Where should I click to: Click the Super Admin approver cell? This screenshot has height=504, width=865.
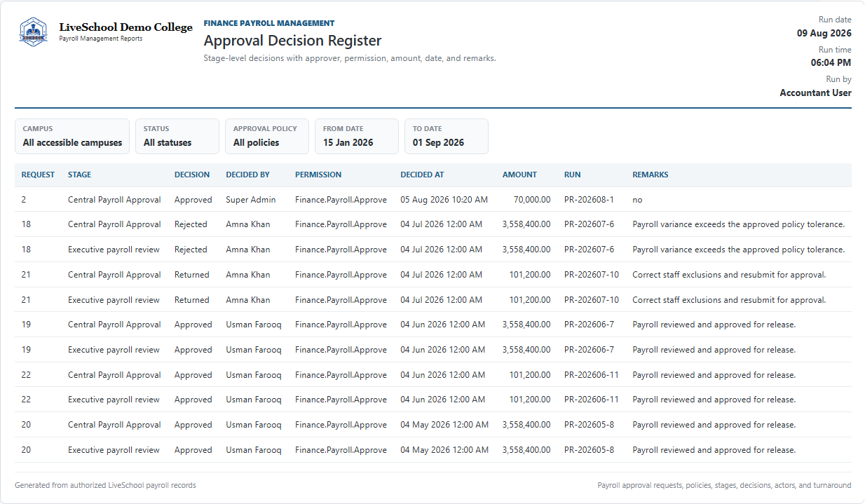tap(251, 200)
